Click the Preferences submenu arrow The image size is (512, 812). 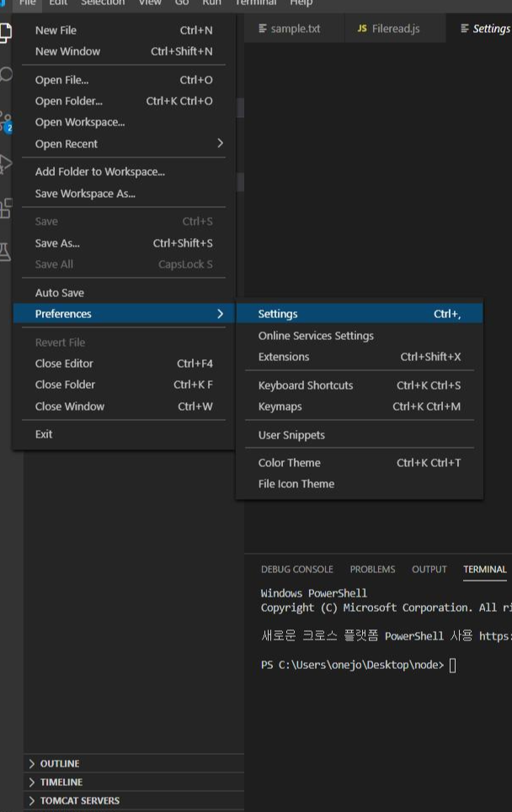point(221,314)
